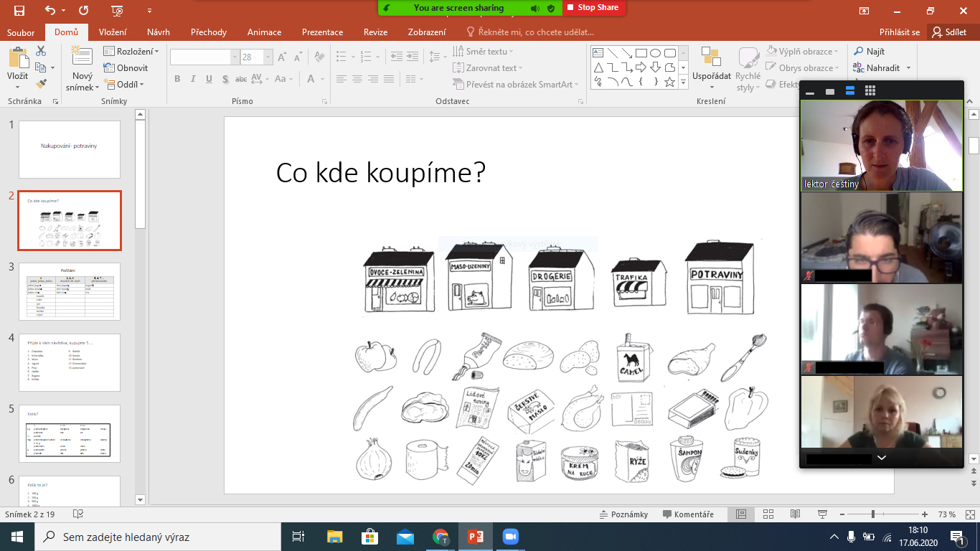Toggle Italic text formatting
Viewport: 980px width, 551px height.
coord(192,79)
